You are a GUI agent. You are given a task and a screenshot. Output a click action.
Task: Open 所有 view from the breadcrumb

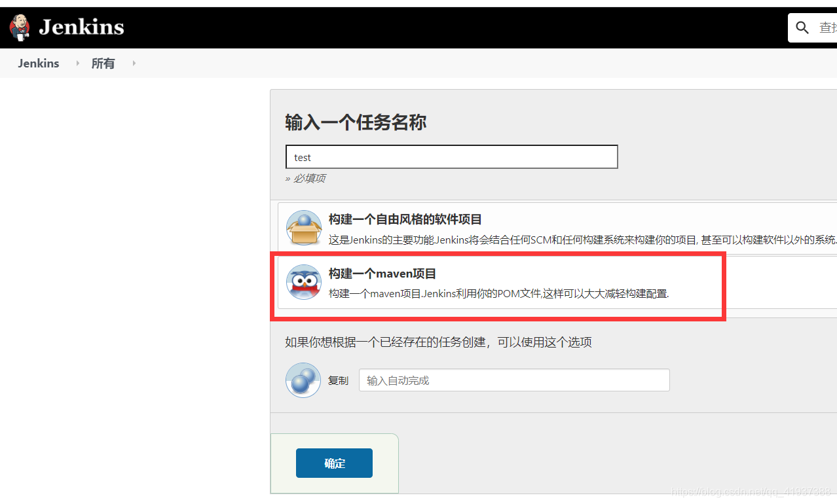coord(103,63)
